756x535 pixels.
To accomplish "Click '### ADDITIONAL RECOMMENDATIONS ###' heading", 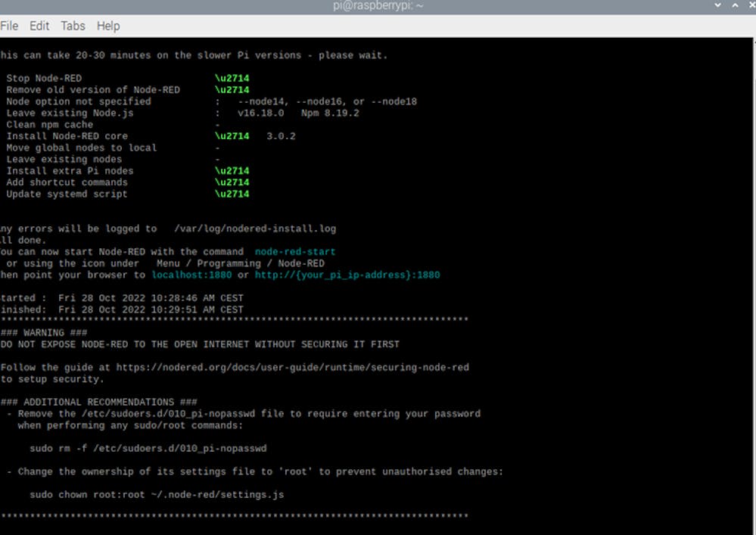I will 99,402.
